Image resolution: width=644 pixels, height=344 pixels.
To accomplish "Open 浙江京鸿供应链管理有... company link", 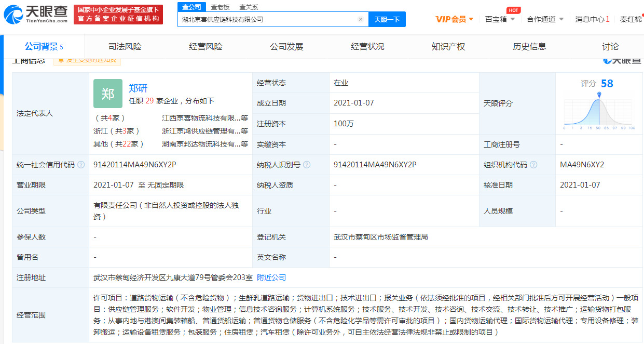I will (205, 131).
